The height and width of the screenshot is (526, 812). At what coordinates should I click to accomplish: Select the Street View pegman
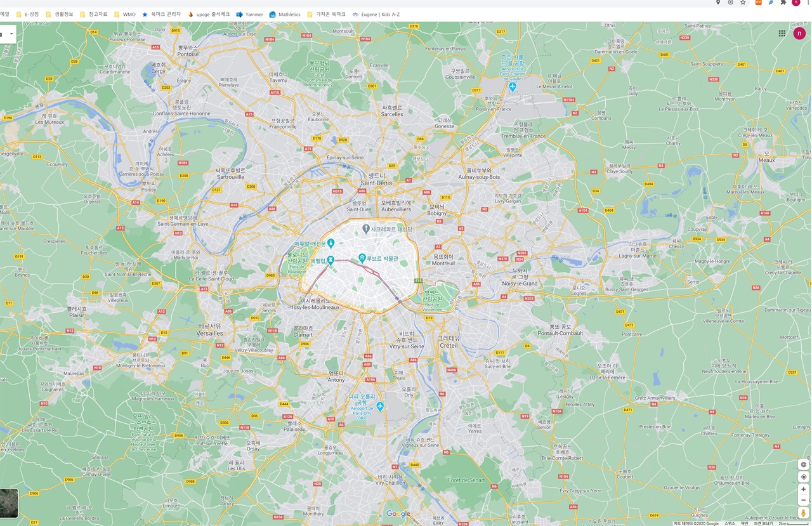[803, 513]
